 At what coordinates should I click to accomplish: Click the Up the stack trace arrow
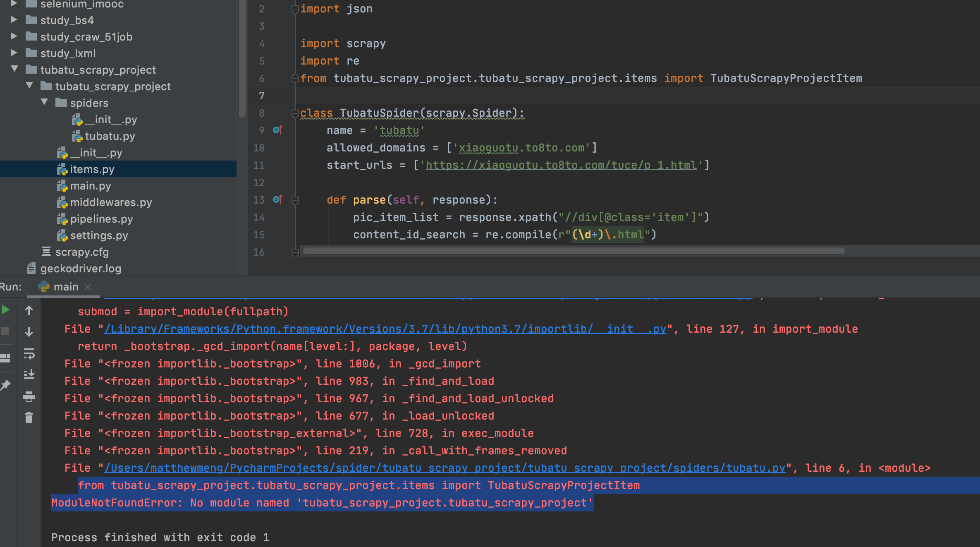(29, 310)
